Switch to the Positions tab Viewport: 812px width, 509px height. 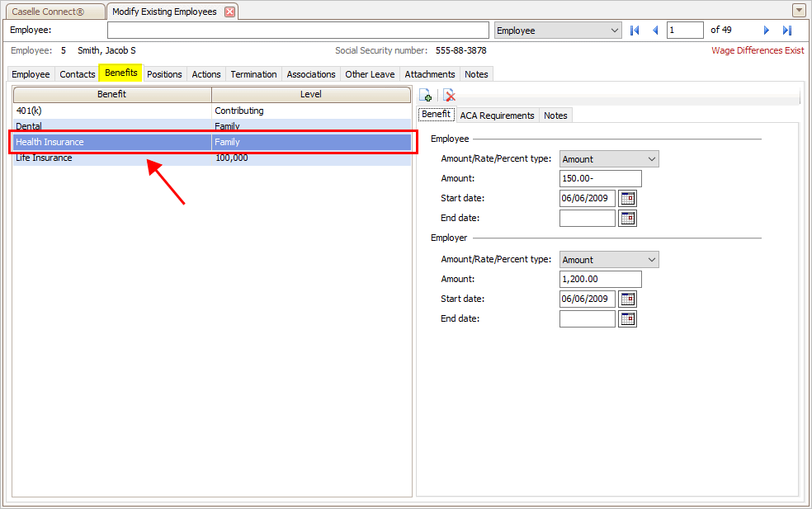[x=164, y=74]
